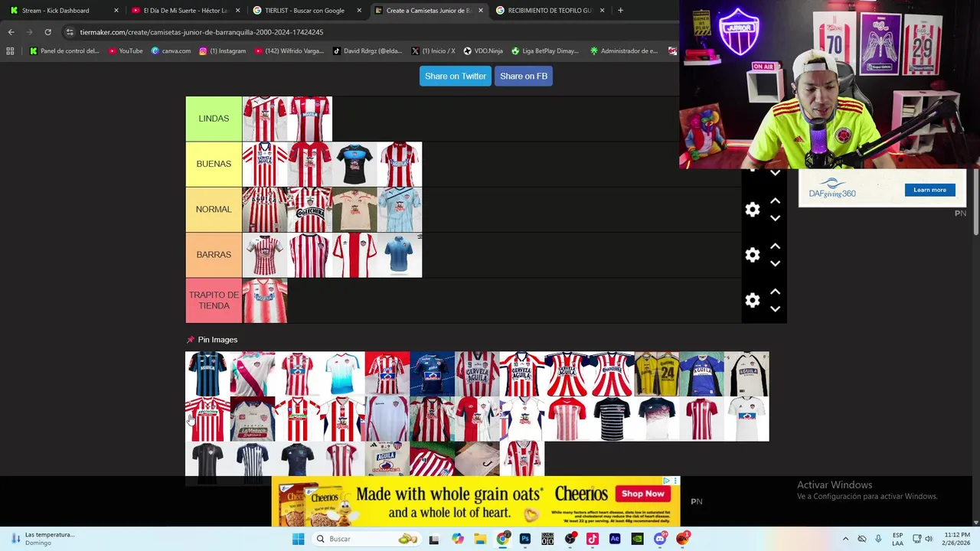The width and height of the screenshot is (980, 551).
Task: Click the Pin Images pushpin icon
Action: tap(191, 340)
